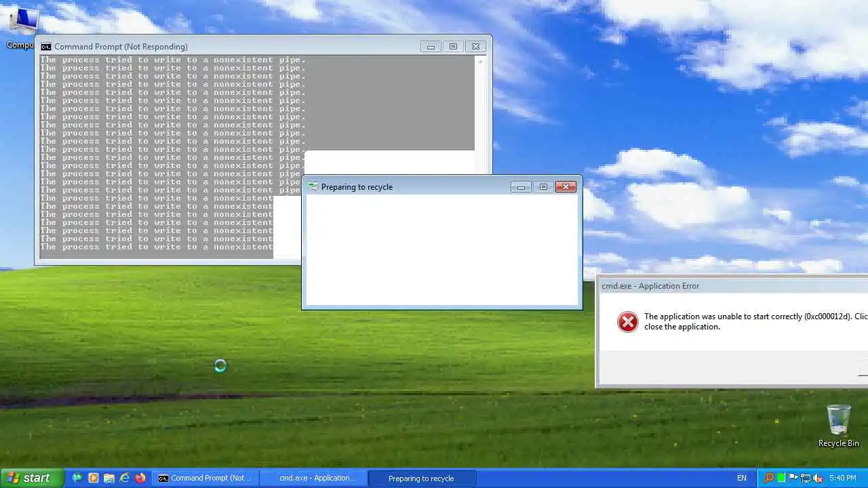
Task: Click the Command Prompt title bar icon
Action: point(46,47)
